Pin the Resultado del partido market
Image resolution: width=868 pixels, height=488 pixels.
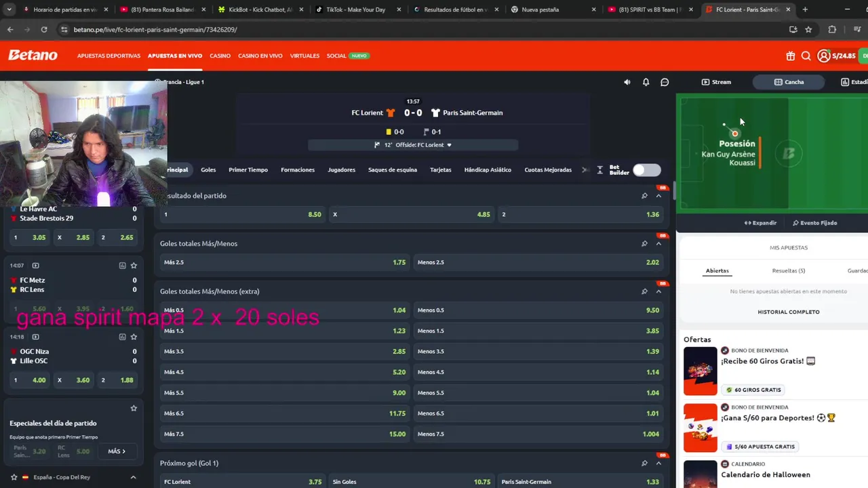[x=644, y=196]
